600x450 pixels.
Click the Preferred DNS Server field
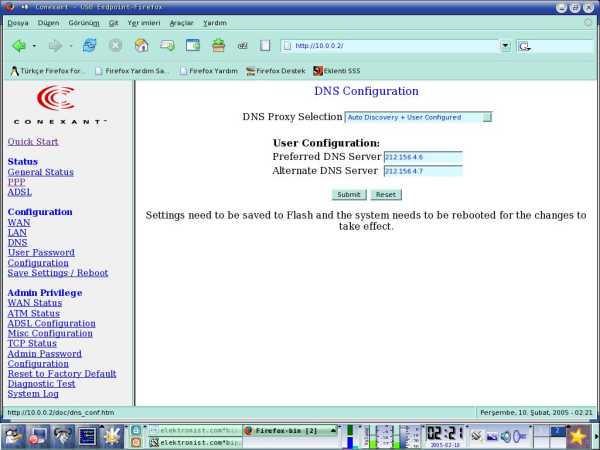pyautogui.click(x=422, y=157)
